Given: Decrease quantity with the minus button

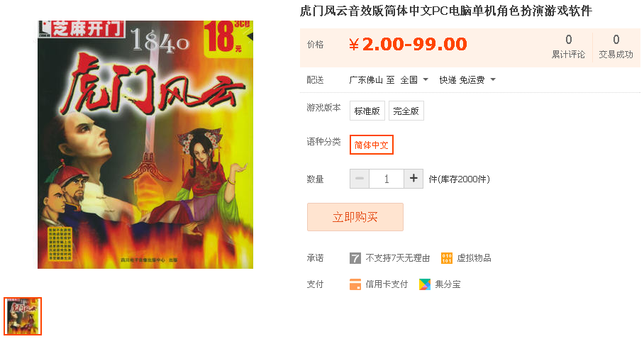Looking at the screenshot, I should click(360, 179).
